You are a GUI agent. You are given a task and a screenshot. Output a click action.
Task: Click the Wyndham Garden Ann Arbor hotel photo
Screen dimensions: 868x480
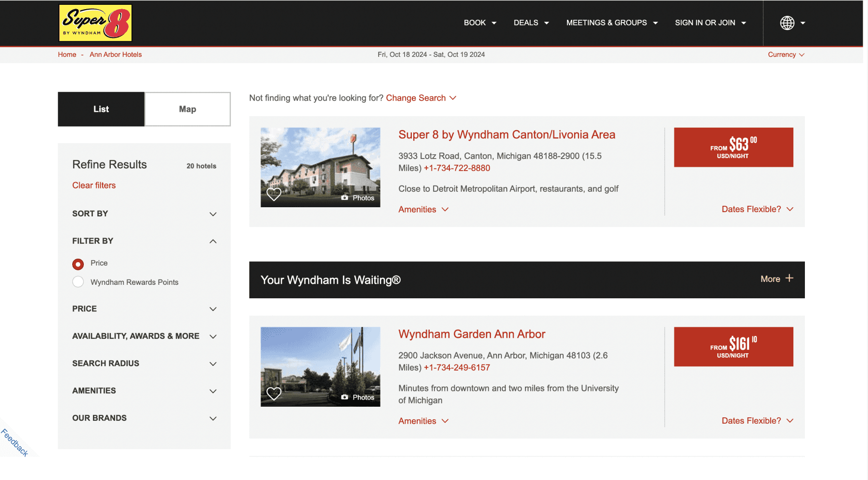(x=320, y=367)
